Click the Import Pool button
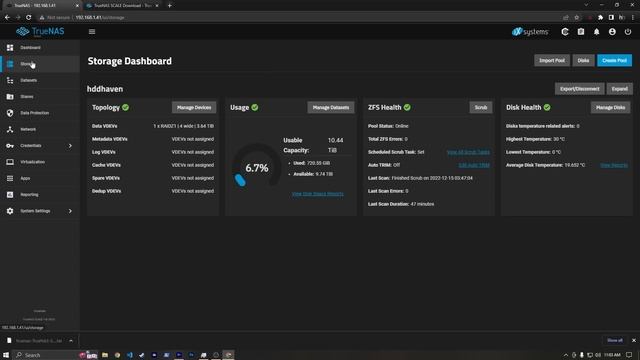640x360 pixels. pos(552,60)
